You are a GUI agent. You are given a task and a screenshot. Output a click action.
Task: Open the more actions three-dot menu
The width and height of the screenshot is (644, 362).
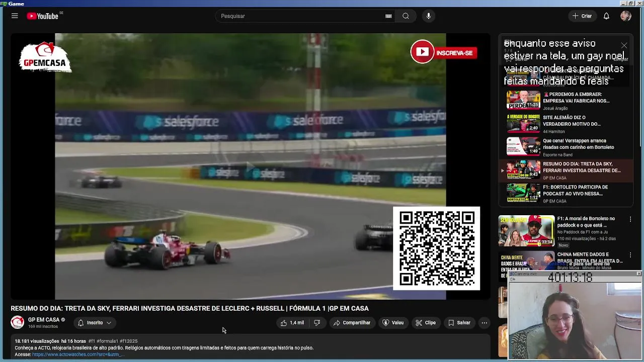(x=484, y=323)
